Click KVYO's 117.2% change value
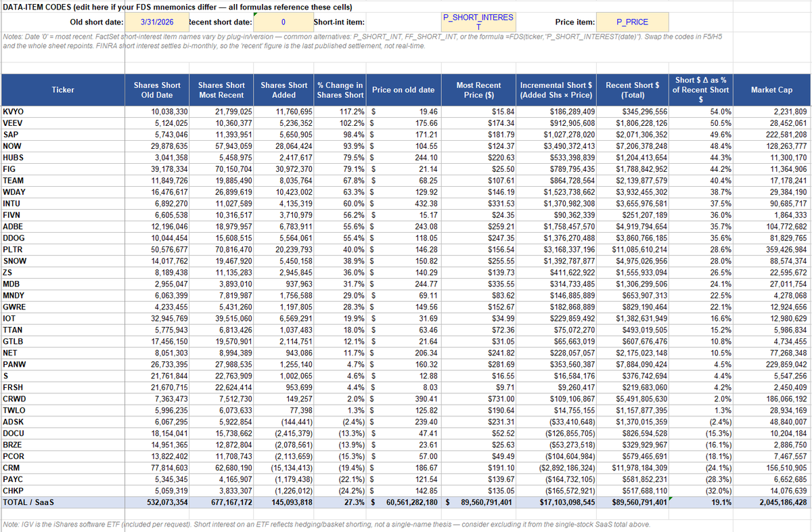Viewport: 812px width, 532px height. [x=340, y=111]
